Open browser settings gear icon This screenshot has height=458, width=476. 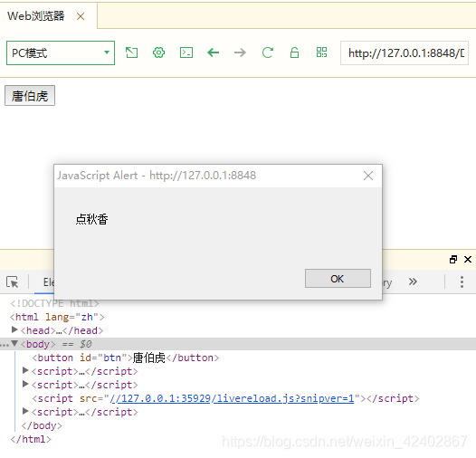pyautogui.click(x=158, y=52)
